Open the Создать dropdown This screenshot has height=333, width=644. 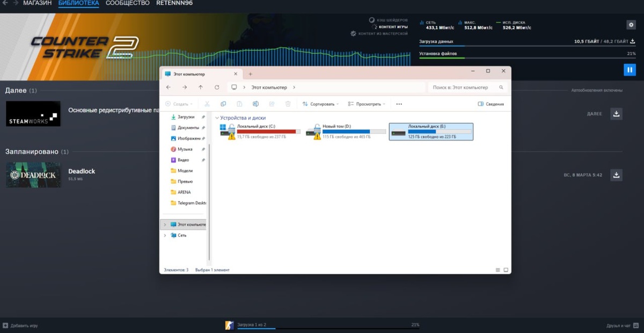click(x=179, y=104)
